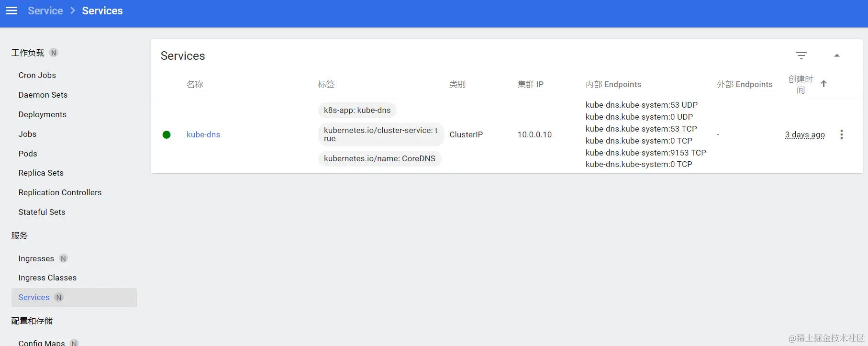Image resolution: width=868 pixels, height=346 pixels.
Task: Select the kubernetes.io/cluster-service label chip
Action: point(381,134)
